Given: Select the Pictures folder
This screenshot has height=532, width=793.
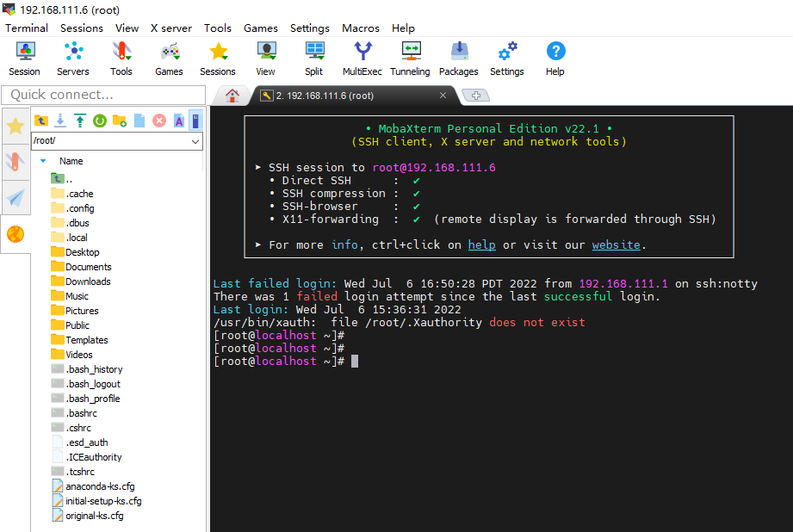Looking at the screenshot, I should (75, 311).
